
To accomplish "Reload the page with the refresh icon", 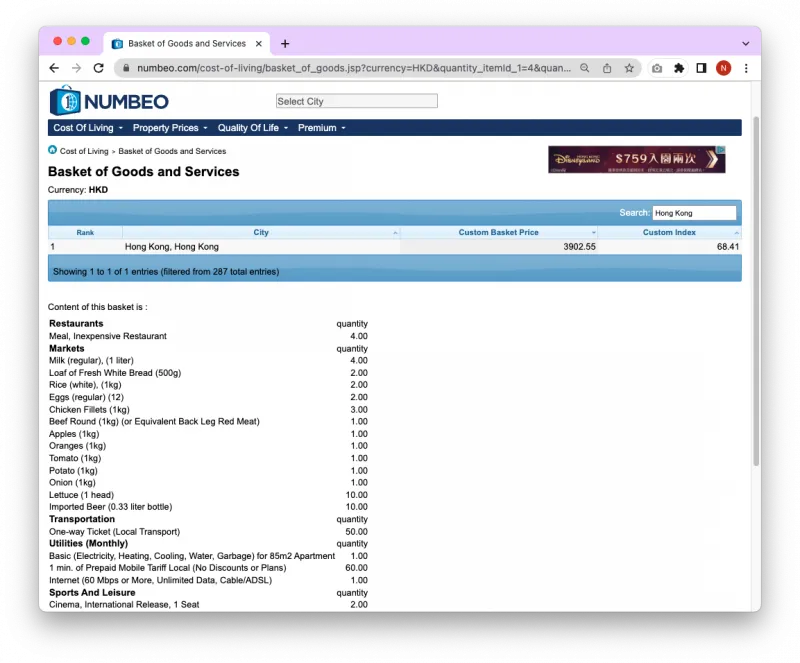I will pyautogui.click(x=98, y=68).
